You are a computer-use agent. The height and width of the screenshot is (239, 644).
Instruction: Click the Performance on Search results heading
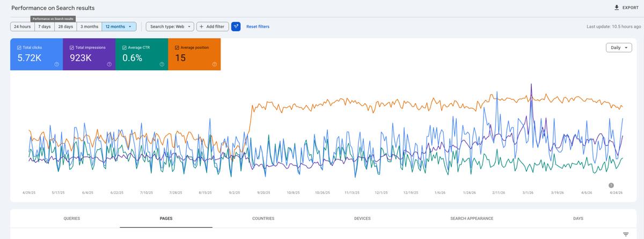click(53, 8)
